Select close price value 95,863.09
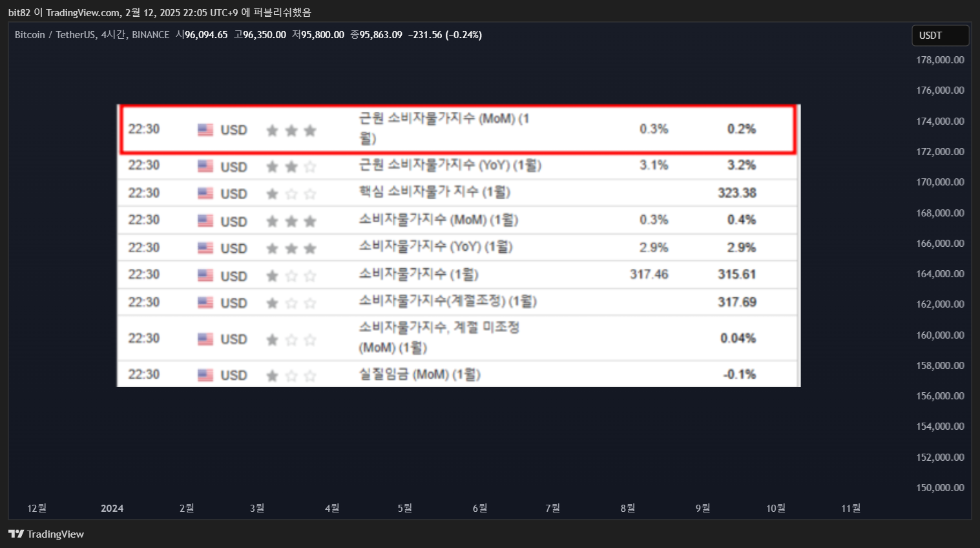 (x=381, y=35)
